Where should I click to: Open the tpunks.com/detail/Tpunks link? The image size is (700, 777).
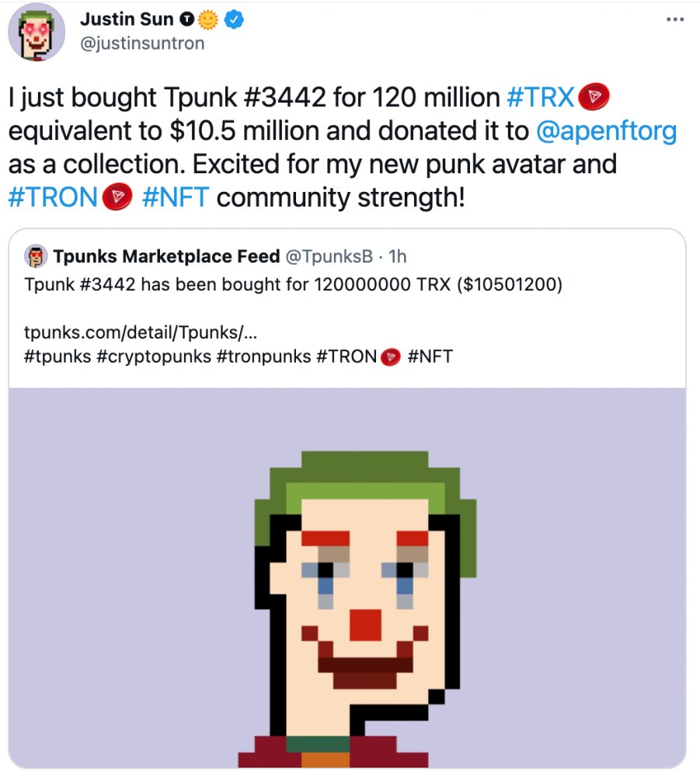141,333
